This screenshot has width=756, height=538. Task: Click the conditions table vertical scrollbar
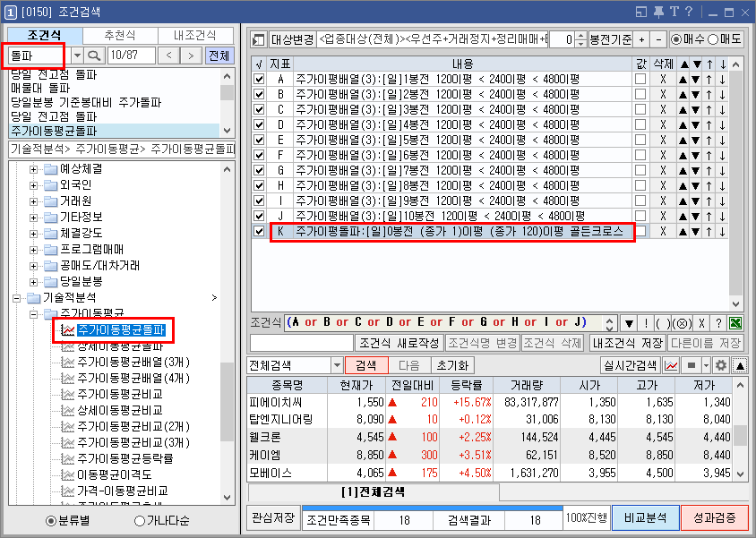coord(735,184)
